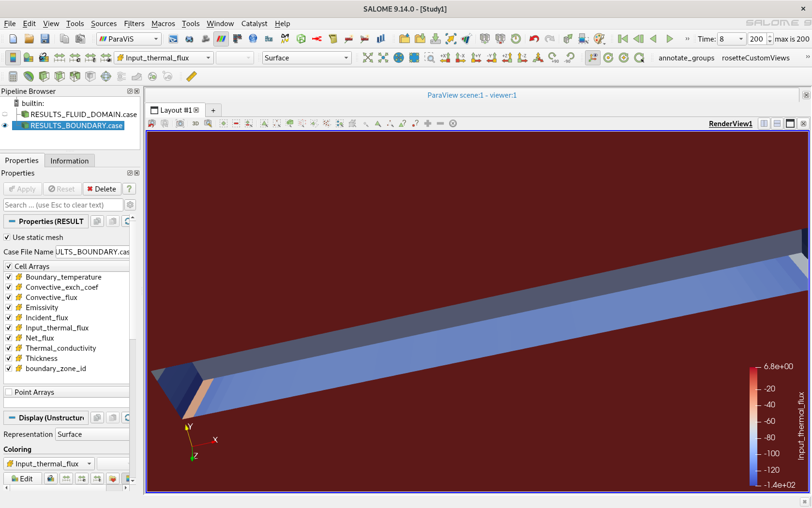Viewport: 812px width, 508px height.
Task: Toggle the Use static mesh checkbox
Action: [7, 238]
